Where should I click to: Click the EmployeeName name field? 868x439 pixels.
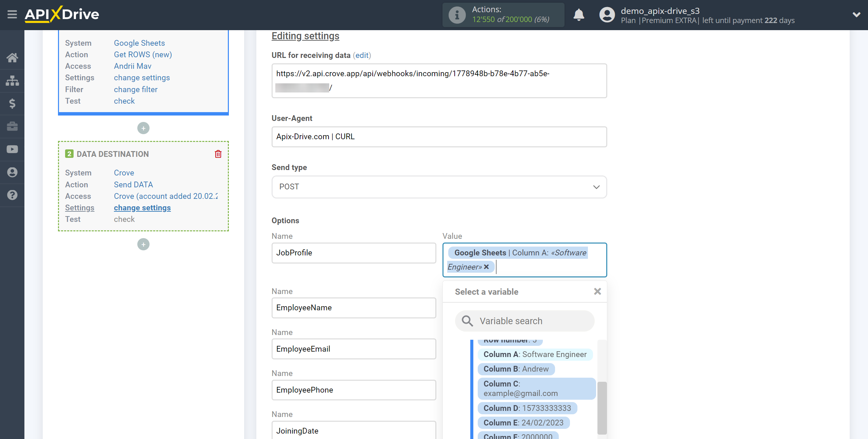click(354, 308)
